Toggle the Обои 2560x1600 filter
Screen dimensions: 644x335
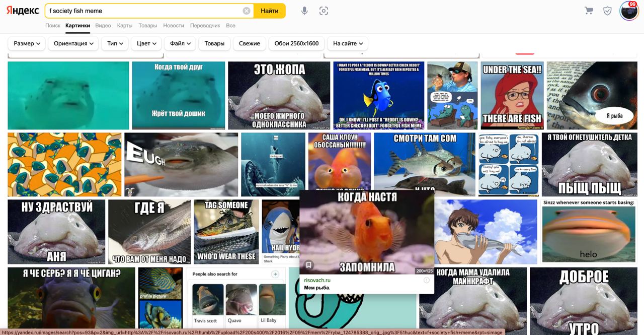(296, 43)
